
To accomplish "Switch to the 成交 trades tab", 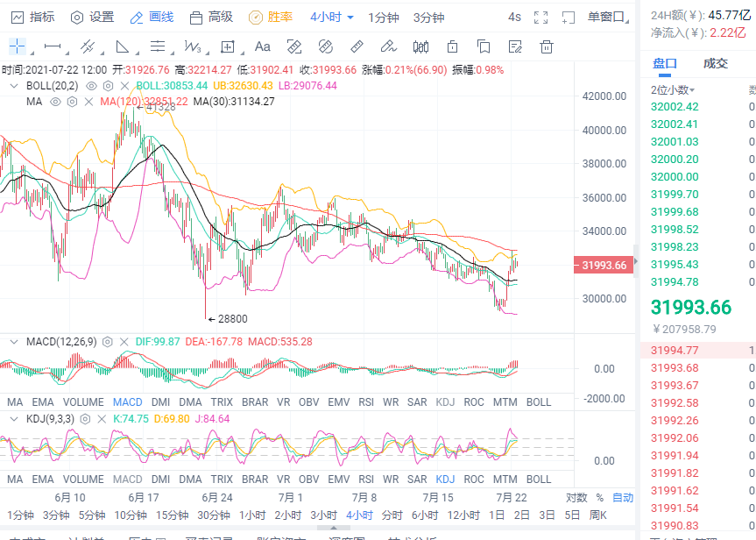I will (x=716, y=63).
